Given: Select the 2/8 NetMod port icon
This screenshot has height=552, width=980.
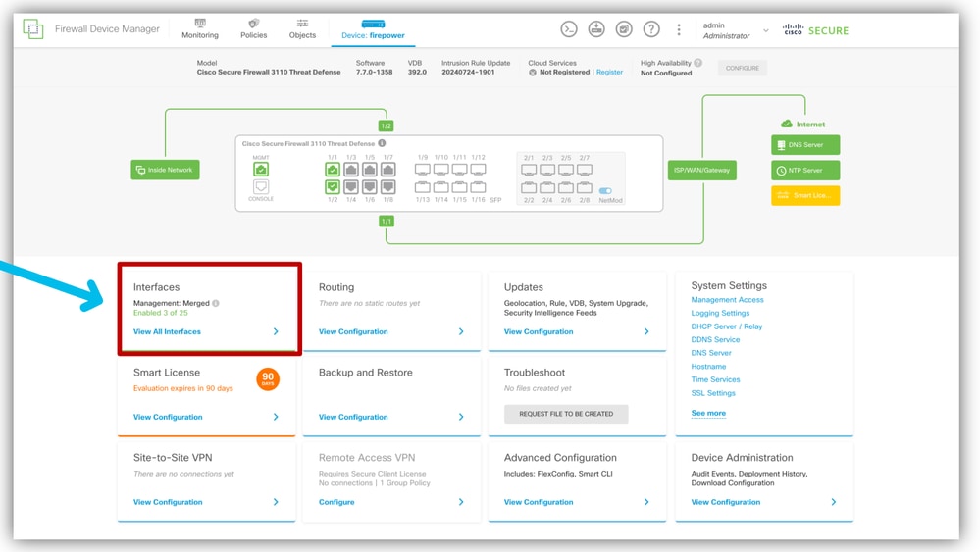Looking at the screenshot, I should [585, 187].
